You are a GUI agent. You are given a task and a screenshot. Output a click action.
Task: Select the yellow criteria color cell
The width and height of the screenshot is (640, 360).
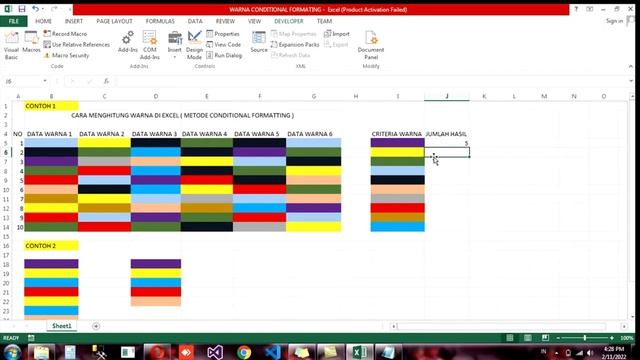(398, 152)
